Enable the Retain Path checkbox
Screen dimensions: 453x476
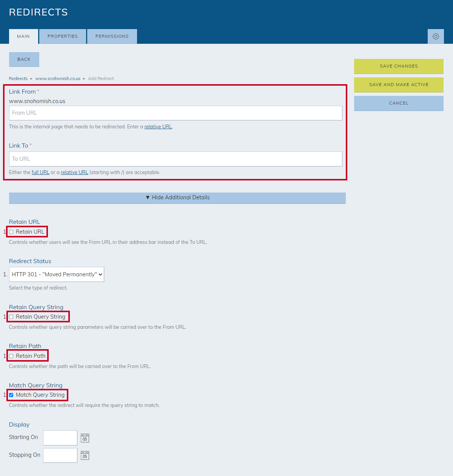11,356
